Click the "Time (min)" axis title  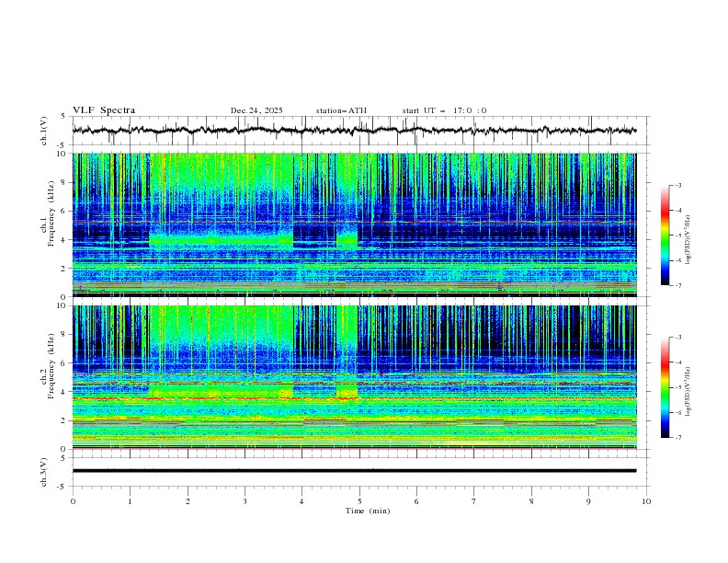click(368, 511)
